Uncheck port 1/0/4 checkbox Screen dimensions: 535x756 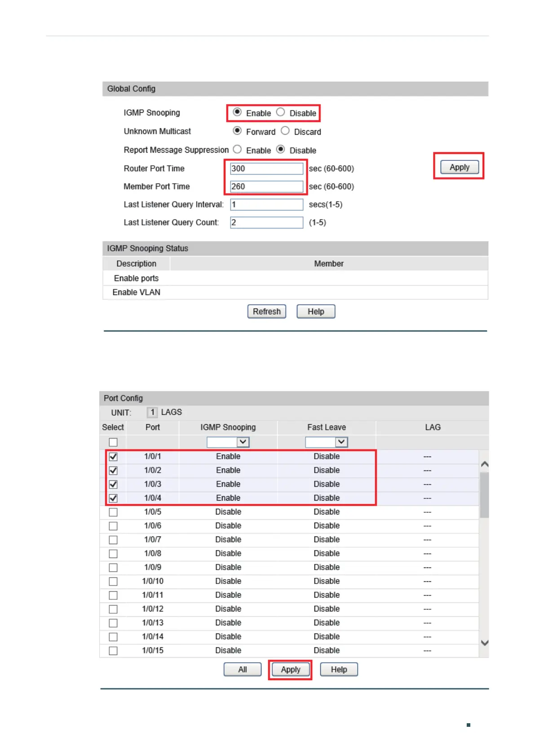point(113,498)
